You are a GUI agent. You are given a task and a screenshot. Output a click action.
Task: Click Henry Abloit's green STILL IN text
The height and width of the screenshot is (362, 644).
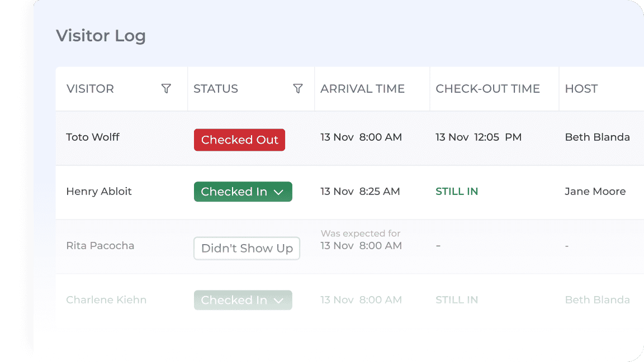457,191
